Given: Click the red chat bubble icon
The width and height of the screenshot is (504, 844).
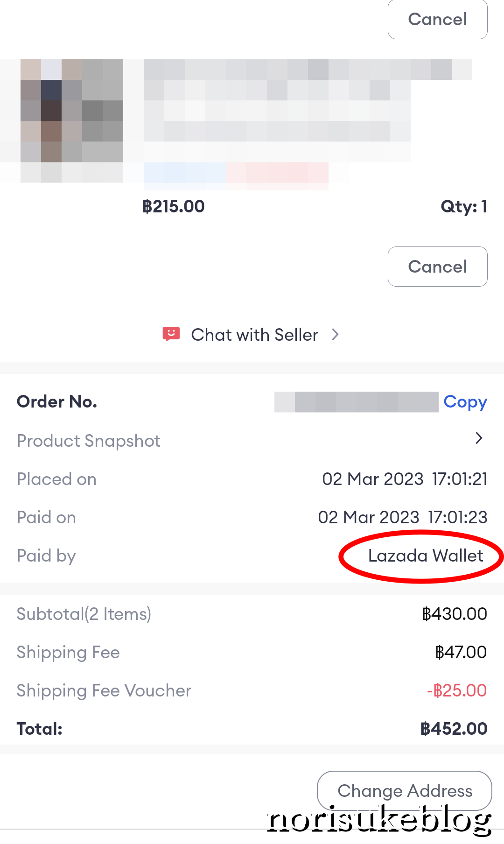Looking at the screenshot, I should [x=171, y=334].
